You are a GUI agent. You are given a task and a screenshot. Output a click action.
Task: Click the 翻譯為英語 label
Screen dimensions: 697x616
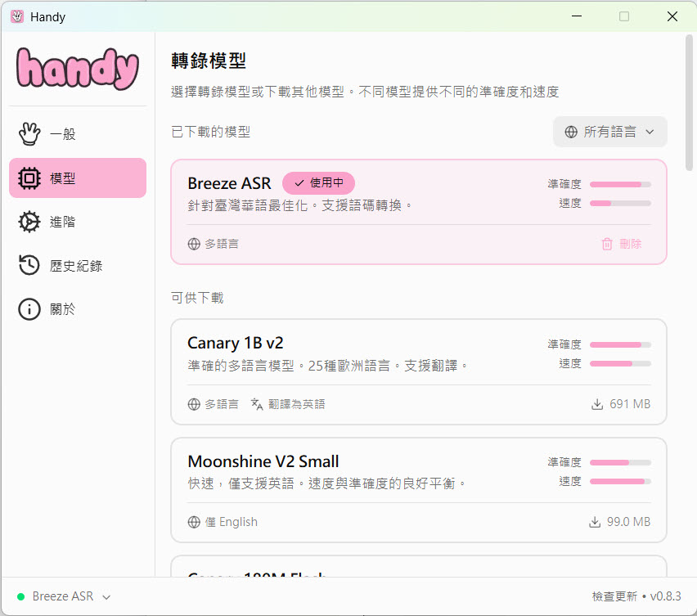pos(296,404)
